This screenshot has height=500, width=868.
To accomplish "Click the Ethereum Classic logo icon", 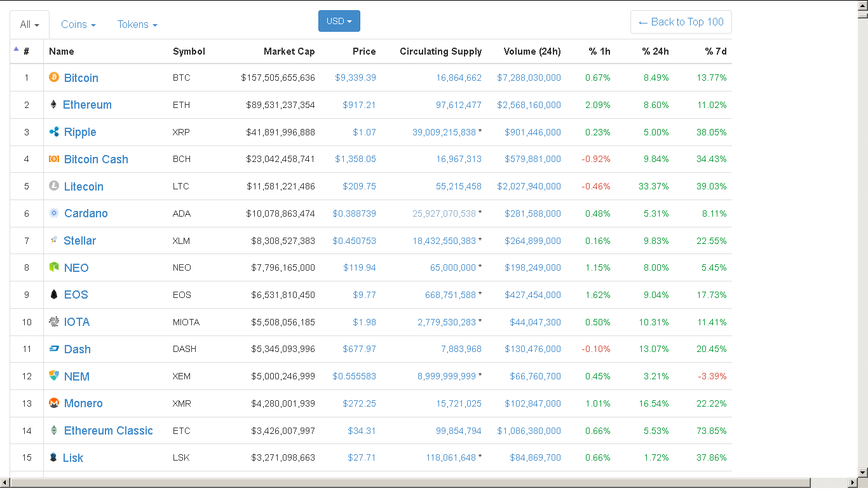I will pos(54,430).
